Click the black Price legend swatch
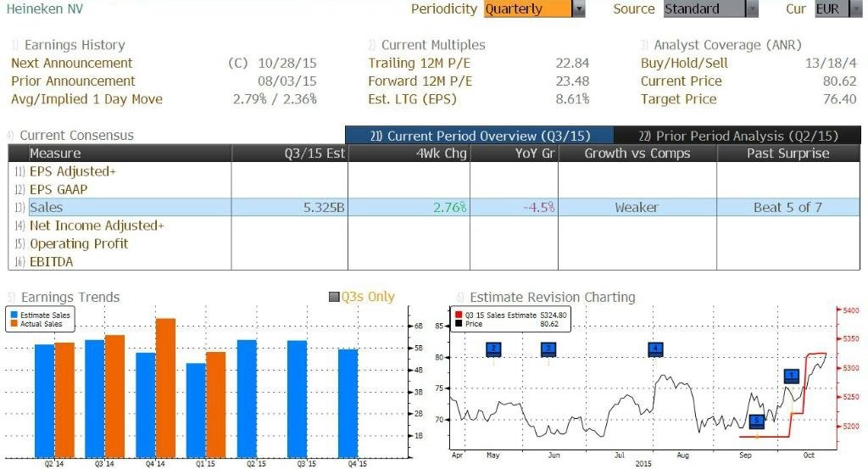The width and height of the screenshot is (868, 469). click(459, 324)
